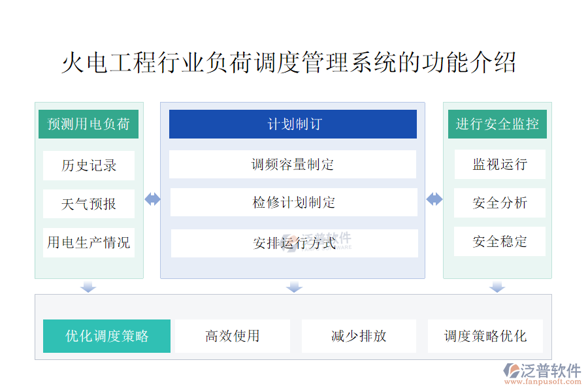This screenshot has width=588, height=392.
Task: Click the 火电工程行业负荷调度管理系统 title text
Action: pos(289,63)
